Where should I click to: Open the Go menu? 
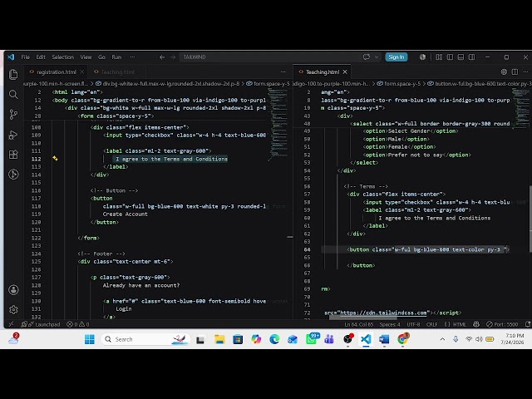101,57
